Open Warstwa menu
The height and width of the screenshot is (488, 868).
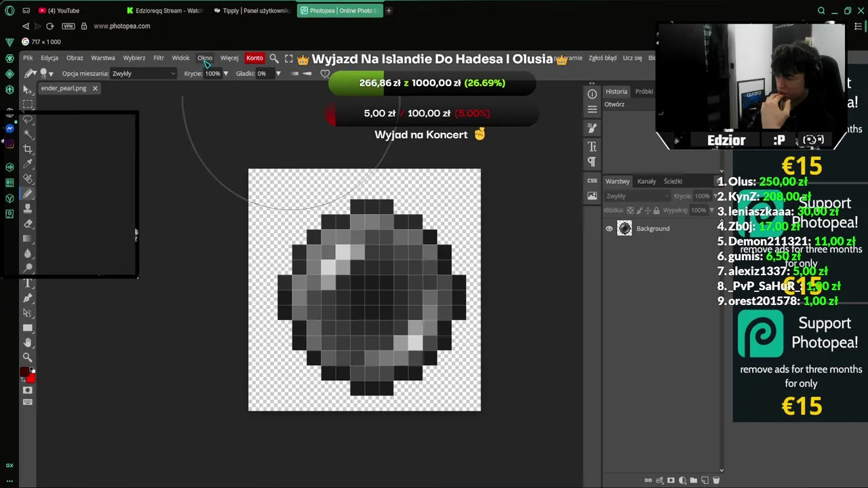(103, 58)
